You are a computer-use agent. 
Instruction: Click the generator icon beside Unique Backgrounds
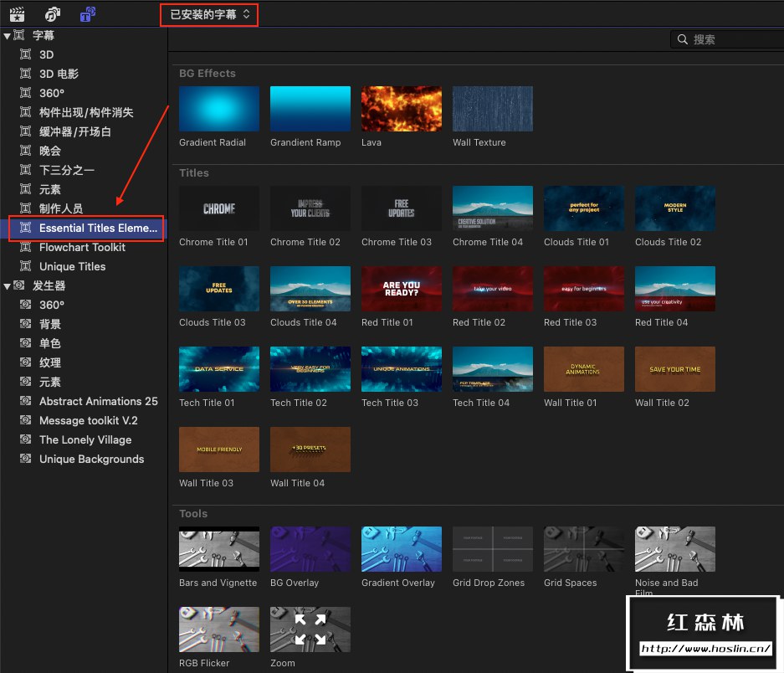click(x=25, y=459)
